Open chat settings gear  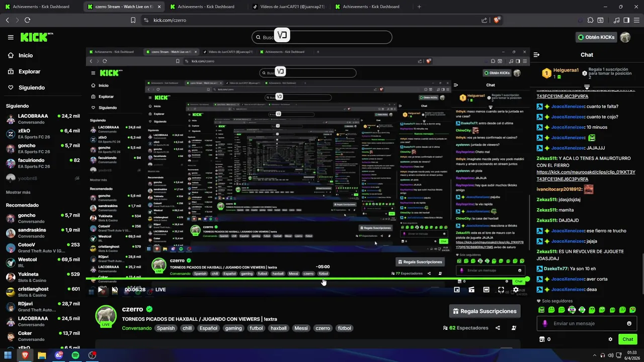[x=610, y=339]
